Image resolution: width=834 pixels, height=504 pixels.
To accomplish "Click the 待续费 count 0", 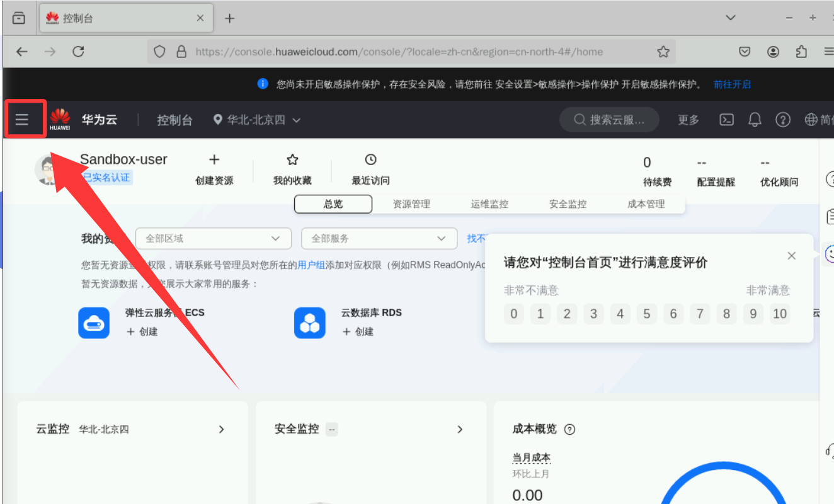I will [x=647, y=163].
